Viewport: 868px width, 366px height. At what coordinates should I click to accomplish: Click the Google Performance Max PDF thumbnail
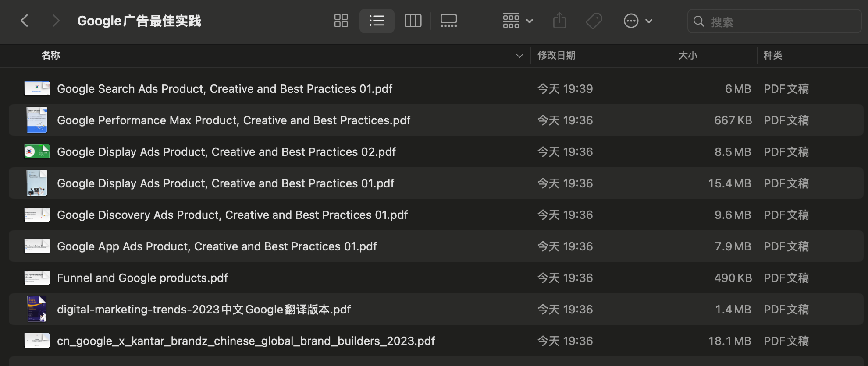pyautogui.click(x=37, y=120)
